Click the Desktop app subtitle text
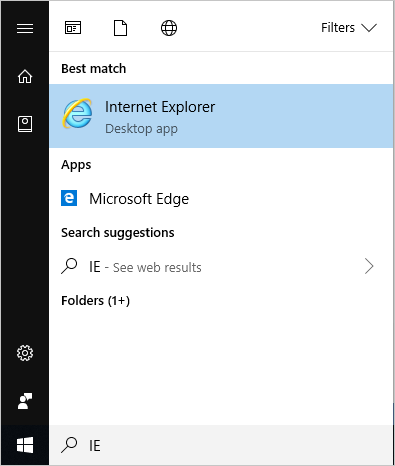The height and width of the screenshot is (466, 395). [141, 129]
